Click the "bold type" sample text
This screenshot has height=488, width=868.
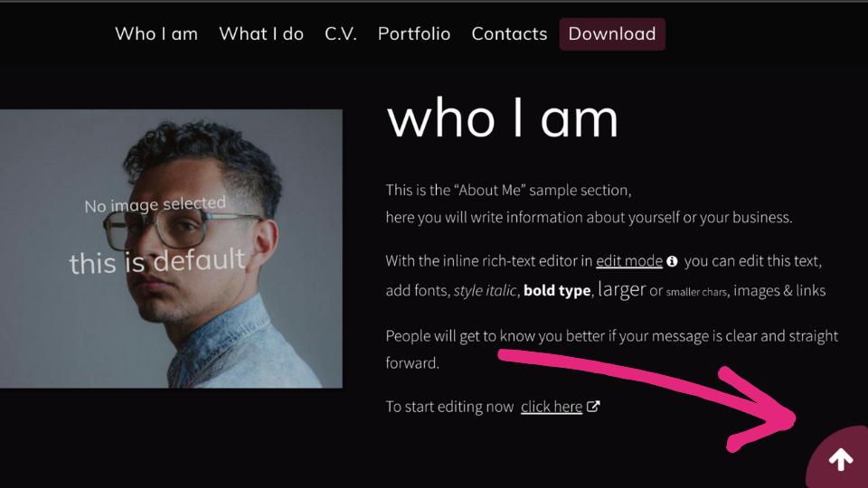pyautogui.click(x=557, y=291)
